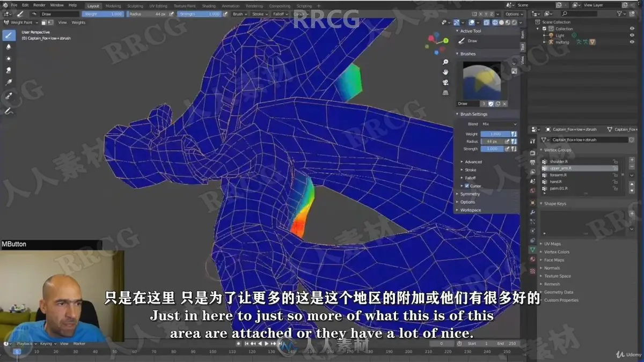This screenshot has width=644, height=362.
Task: Select the Smear weight tool
Action: (x=9, y=70)
